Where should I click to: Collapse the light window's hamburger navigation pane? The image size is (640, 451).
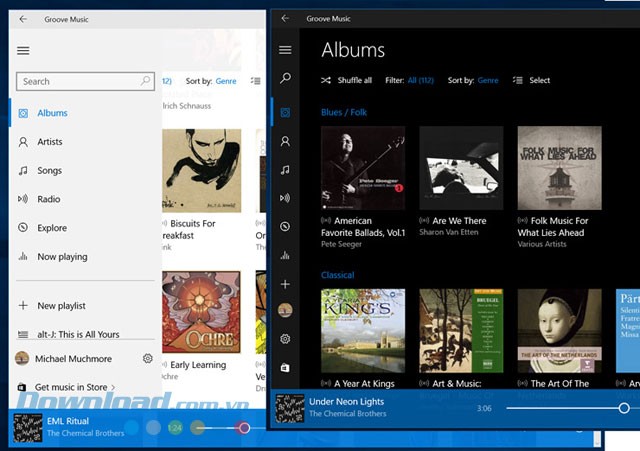[x=23, y=50]
